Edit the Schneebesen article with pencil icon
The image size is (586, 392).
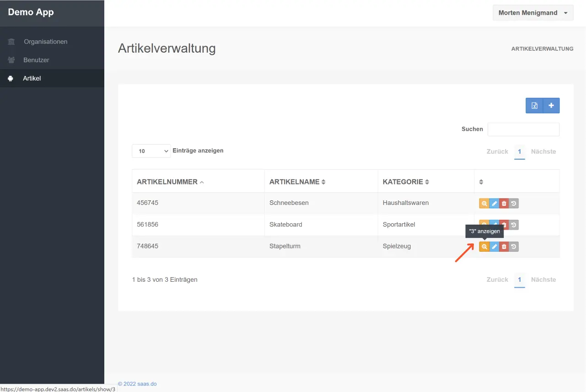494,204
